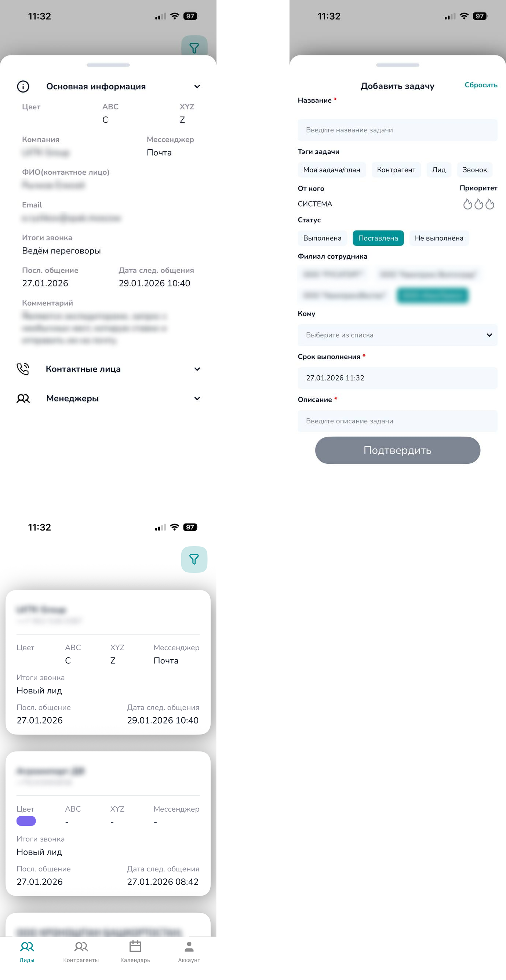
Task: Click the phone icon next to Контактные лица
Action: click(23, 369)
